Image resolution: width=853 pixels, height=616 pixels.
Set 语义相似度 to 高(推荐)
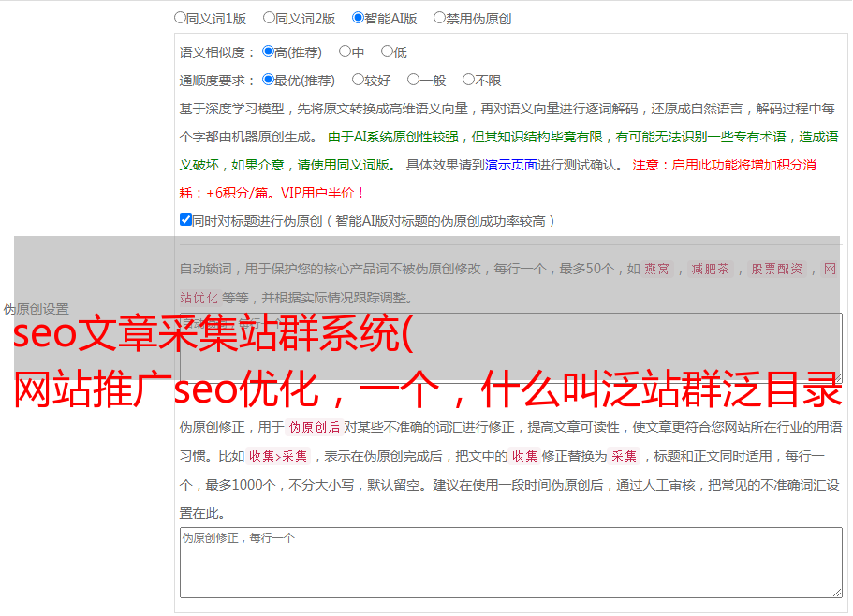pyautogui.click(x=268, y=51)
